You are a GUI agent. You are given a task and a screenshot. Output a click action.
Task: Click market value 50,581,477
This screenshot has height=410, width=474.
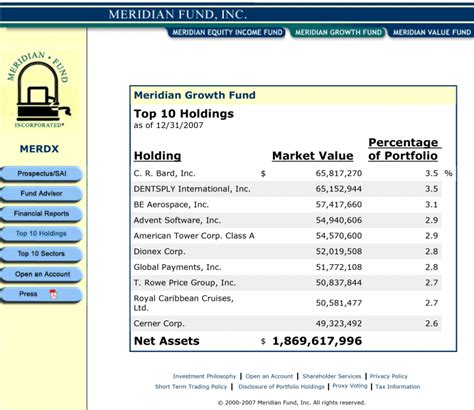(339, 303)
